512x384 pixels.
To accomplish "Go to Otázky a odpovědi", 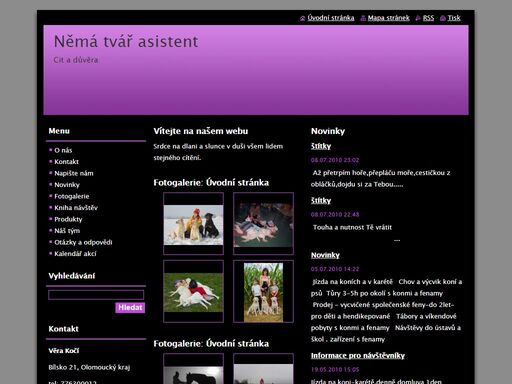I will point(83,242).
